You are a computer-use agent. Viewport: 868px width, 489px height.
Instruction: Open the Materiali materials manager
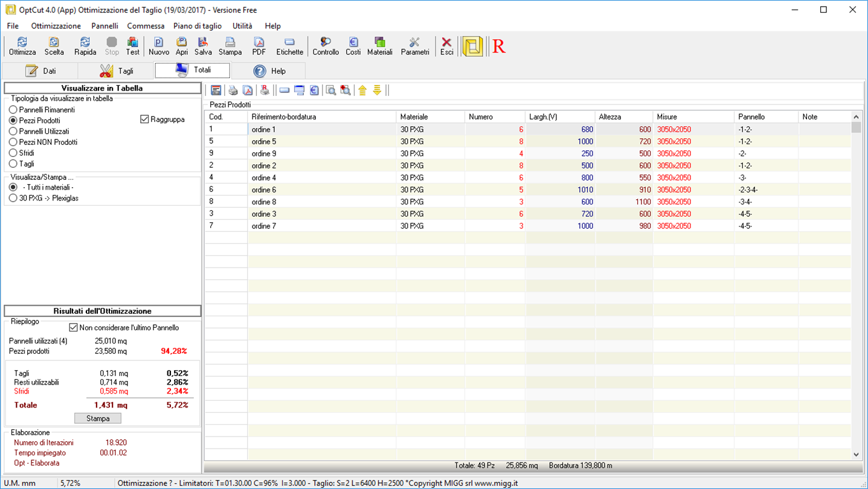pyautogui.click(x=379, y=46)
